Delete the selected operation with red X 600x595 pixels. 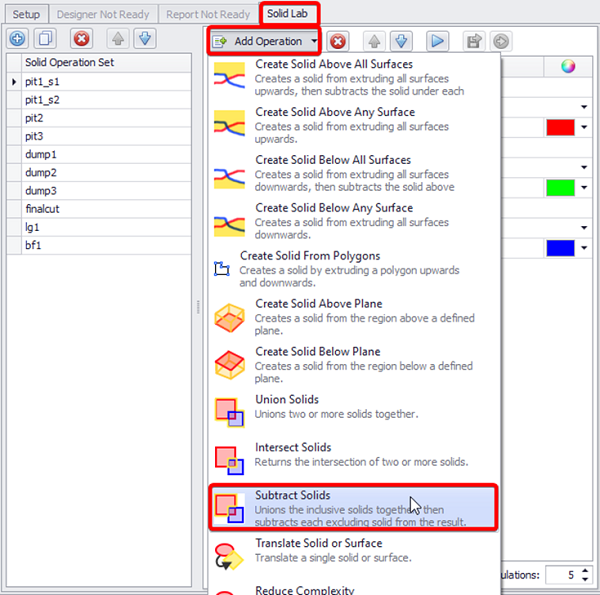click(x=338, y=41)
